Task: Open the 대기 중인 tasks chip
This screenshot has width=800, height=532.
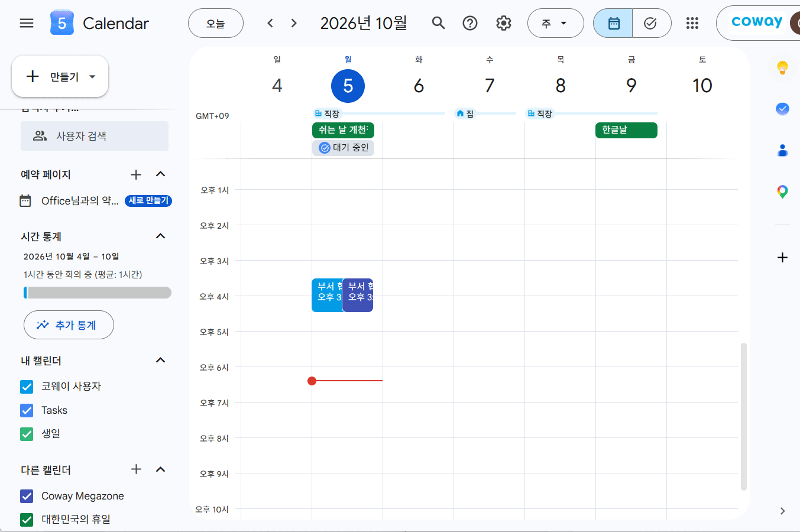Action: pyautogui.click(x=343, y=148)
